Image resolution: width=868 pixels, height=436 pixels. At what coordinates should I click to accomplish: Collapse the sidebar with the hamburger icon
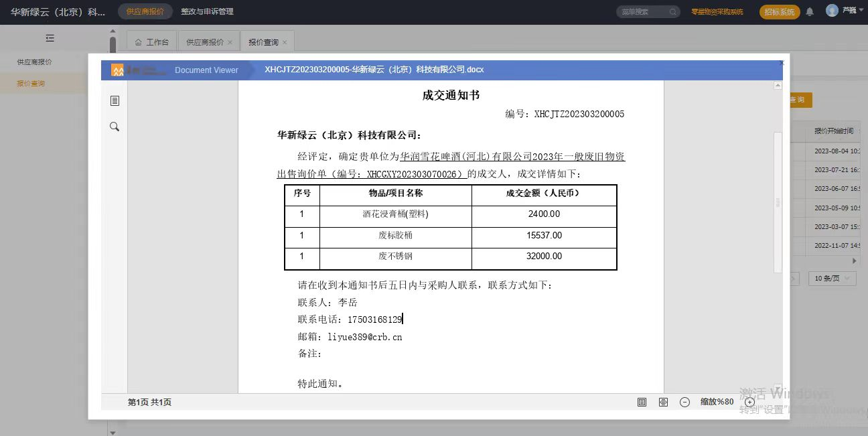click(50, 38)
